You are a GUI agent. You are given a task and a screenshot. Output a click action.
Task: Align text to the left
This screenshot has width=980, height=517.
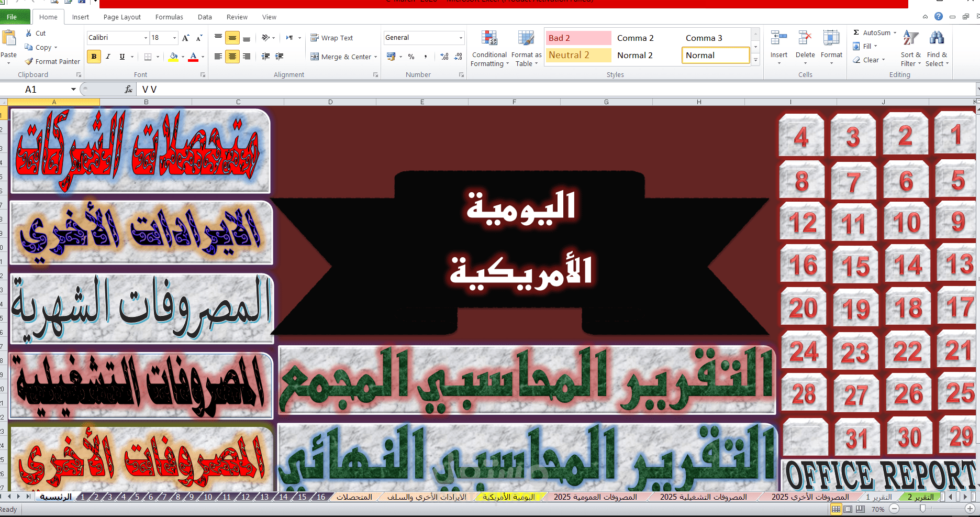click(218, 57)
